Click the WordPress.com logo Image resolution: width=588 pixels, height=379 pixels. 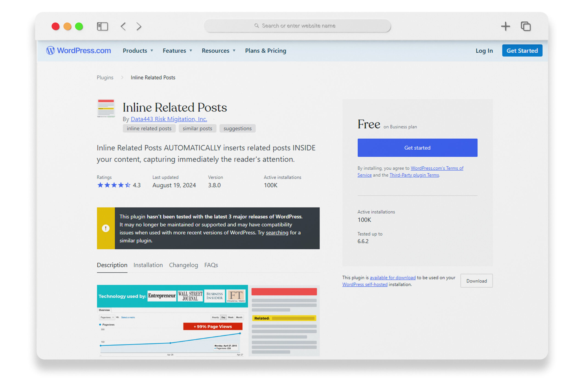[x=79, y=51]
